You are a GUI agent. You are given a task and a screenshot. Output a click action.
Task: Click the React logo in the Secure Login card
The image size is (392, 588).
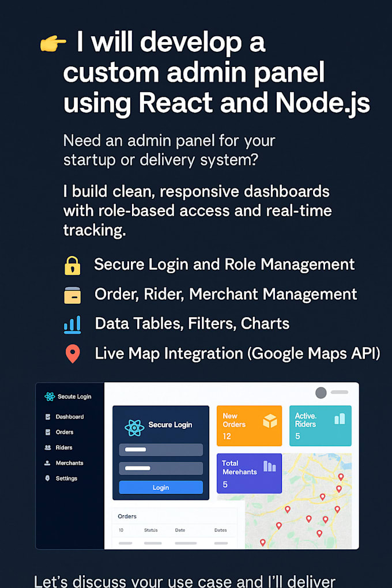click(x=134, y=428)
